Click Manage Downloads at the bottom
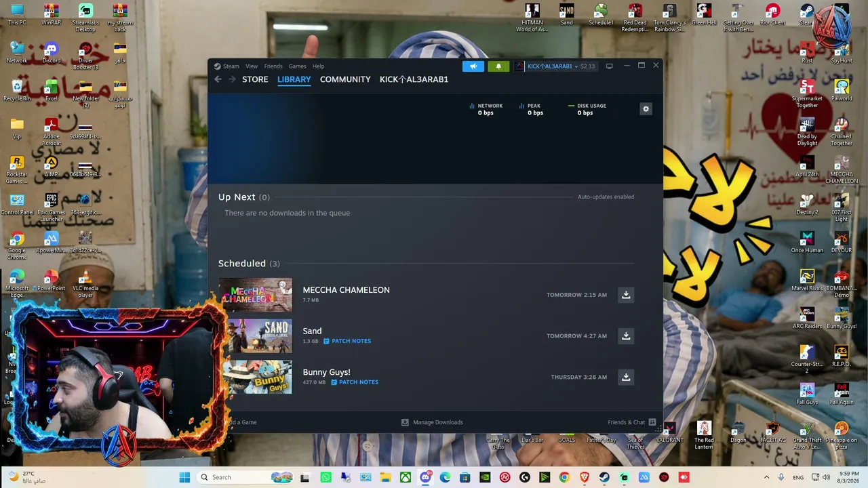 [x=432, y=422]
